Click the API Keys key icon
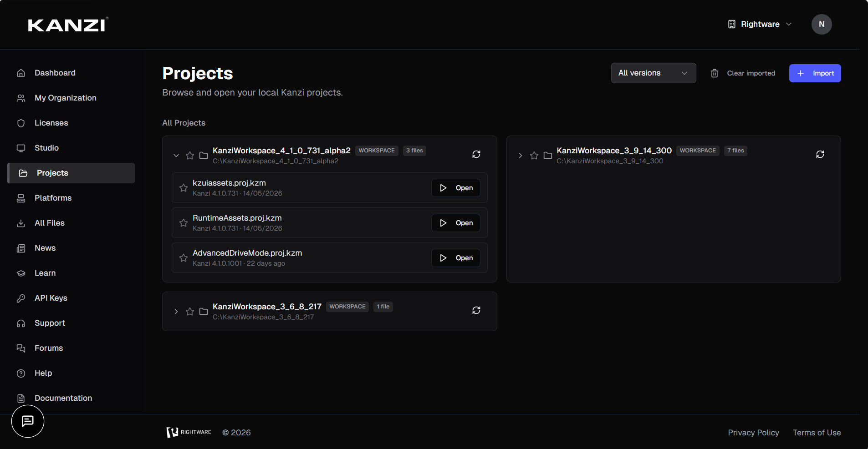The height and width of the screenshot is (449, 868). (x=21, y=298)
